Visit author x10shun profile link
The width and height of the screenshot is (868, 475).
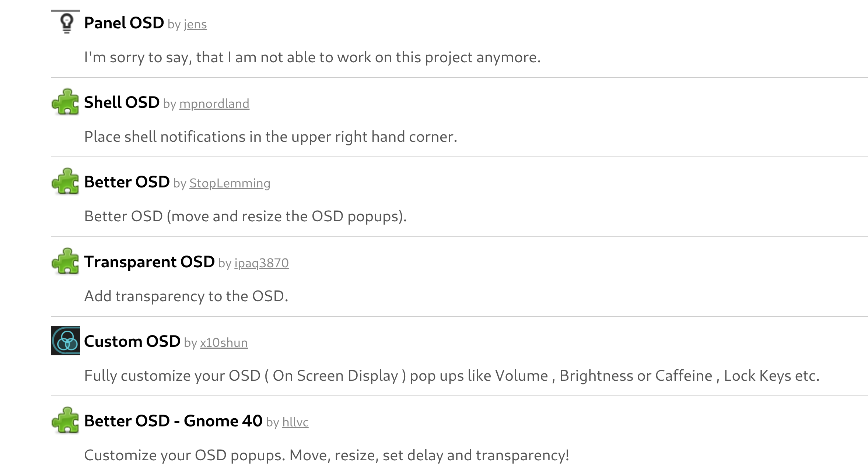coord(224,343)
